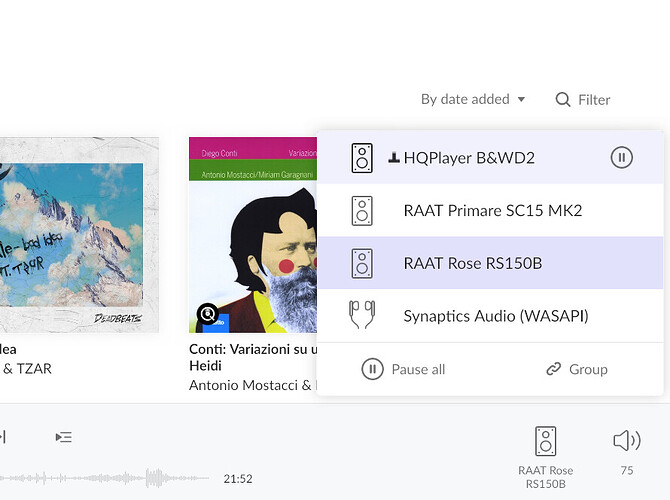This screenshot has height=500, width=670.
Task: Click the magnifier icon next to Filter
Action: coord(563,100)
